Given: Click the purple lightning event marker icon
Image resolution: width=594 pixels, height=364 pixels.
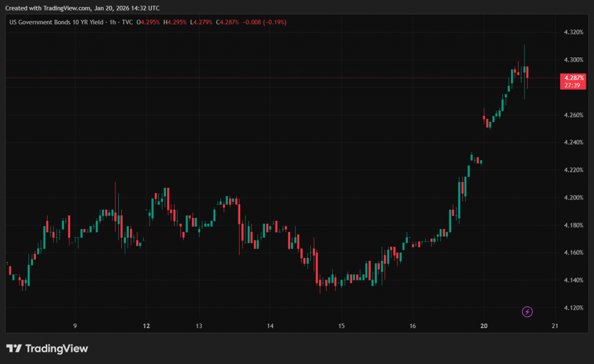Looking at the screenshot, I should pos(527,312).
